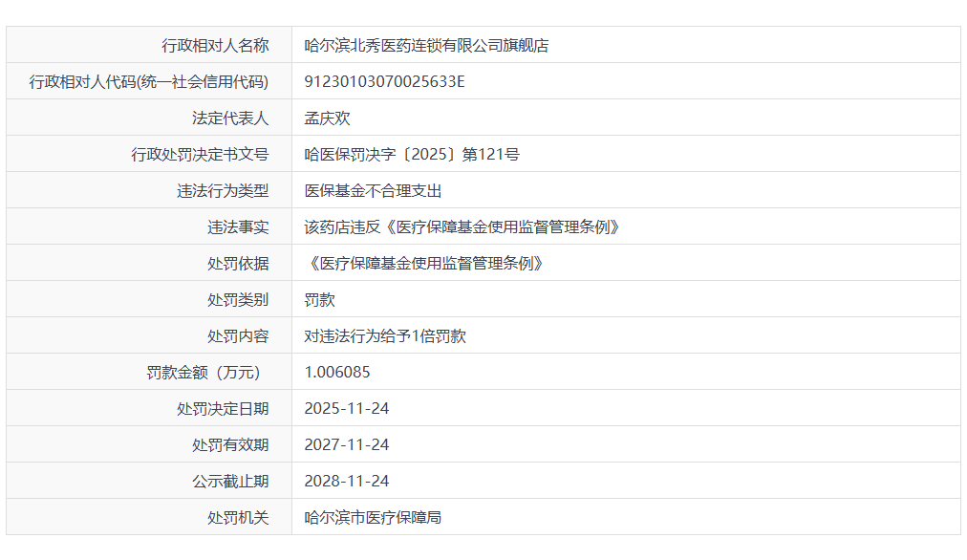
Task: Click the company name 哈尔滨北秀医药连锁有限公司旗舰店
Action: [426, 45]
